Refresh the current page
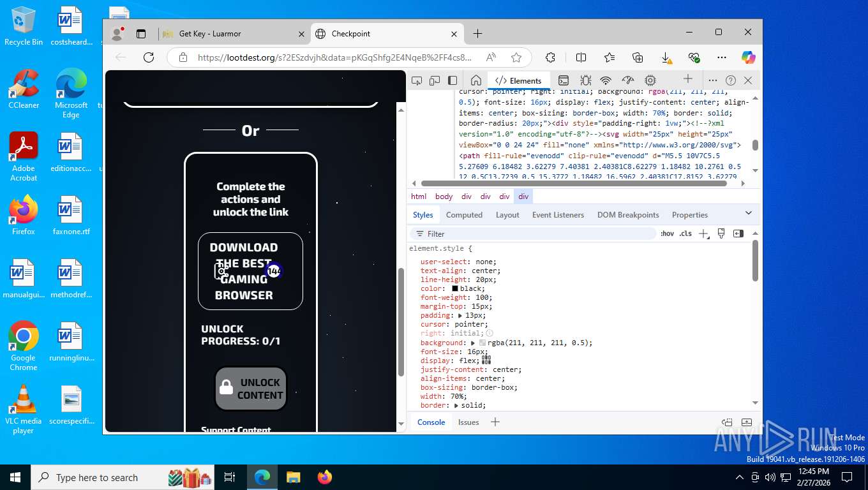Viewport: 868px width, 490px height. click(149, 57)
